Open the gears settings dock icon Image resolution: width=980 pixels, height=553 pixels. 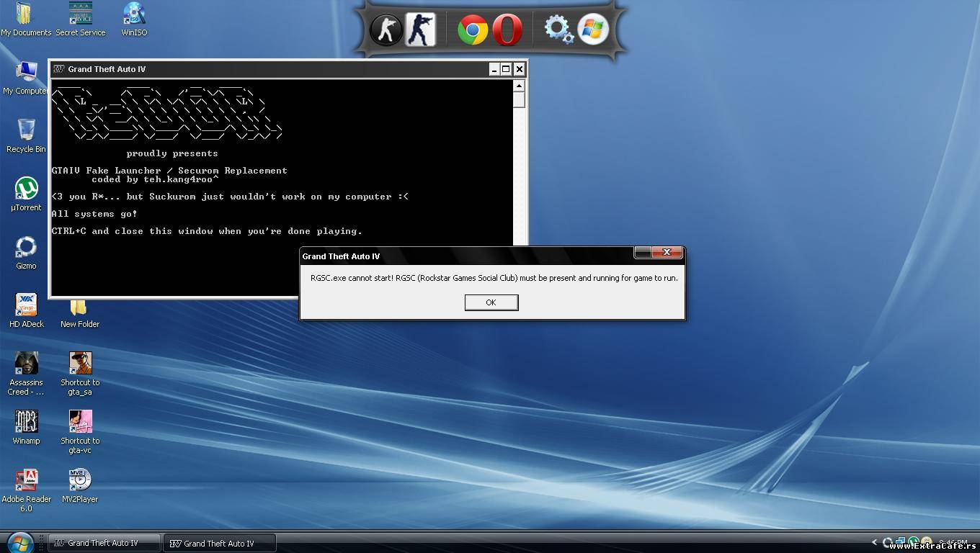point(558,30)
